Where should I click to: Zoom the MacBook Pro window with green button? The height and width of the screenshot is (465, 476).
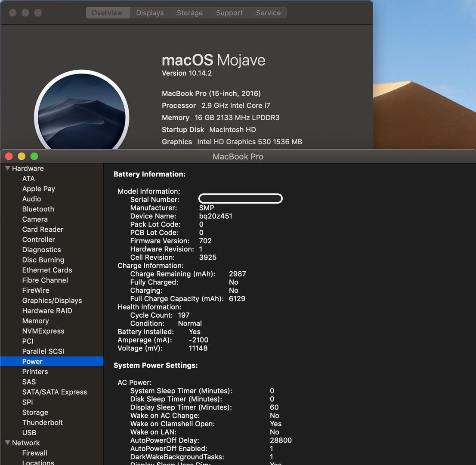click(34, 156)
